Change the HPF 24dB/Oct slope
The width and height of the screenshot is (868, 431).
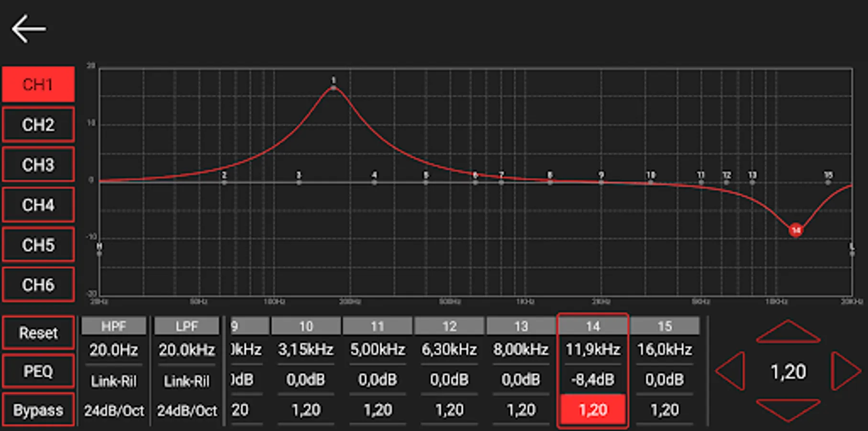tap(114, 410)
